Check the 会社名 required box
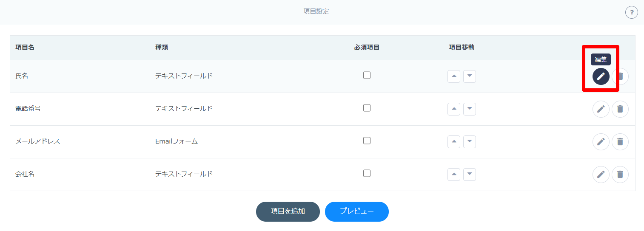This screenshot has height=231, width=644. pos(367,173)
